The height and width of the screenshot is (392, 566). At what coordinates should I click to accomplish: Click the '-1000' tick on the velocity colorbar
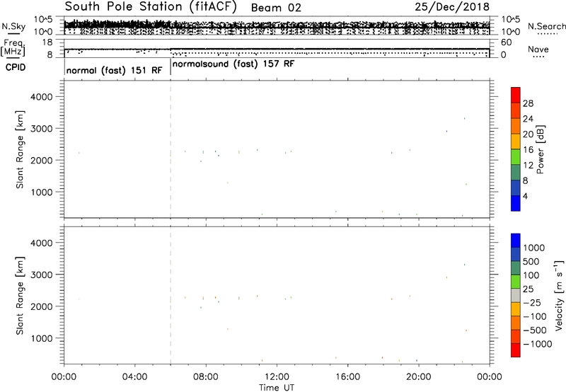pyautogui.click(x=538, y=344)
